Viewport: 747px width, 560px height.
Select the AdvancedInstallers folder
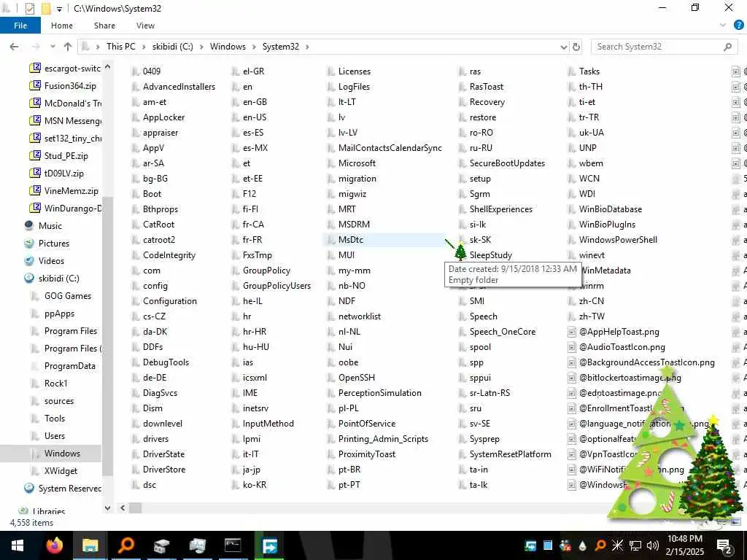click(179, 87)
